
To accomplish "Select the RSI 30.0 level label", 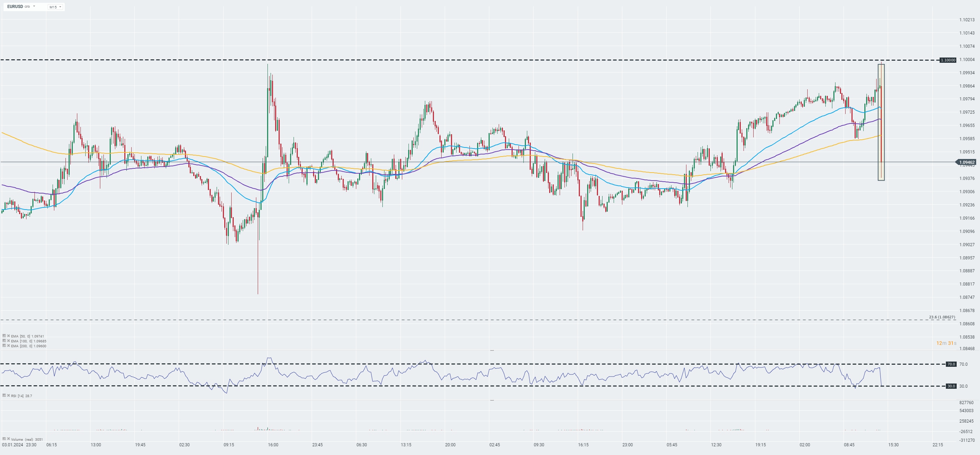I will click(x=951, y=386).
